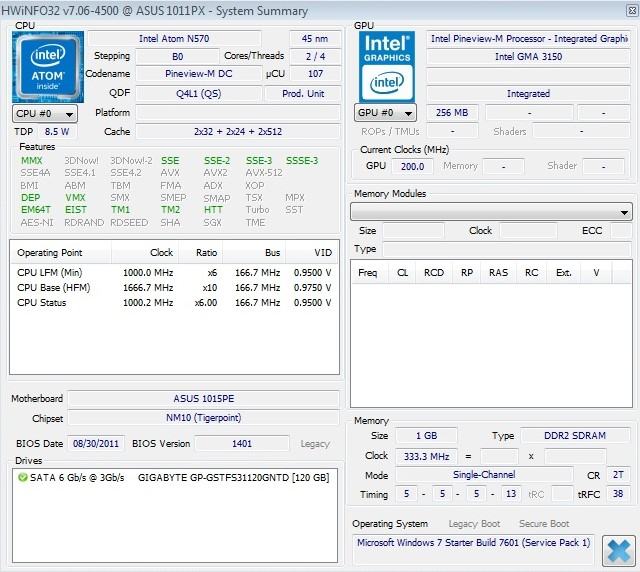This screenshot has width=640, height=572.
Task: Click the green MMX feature flag
Action: [32, 160]
